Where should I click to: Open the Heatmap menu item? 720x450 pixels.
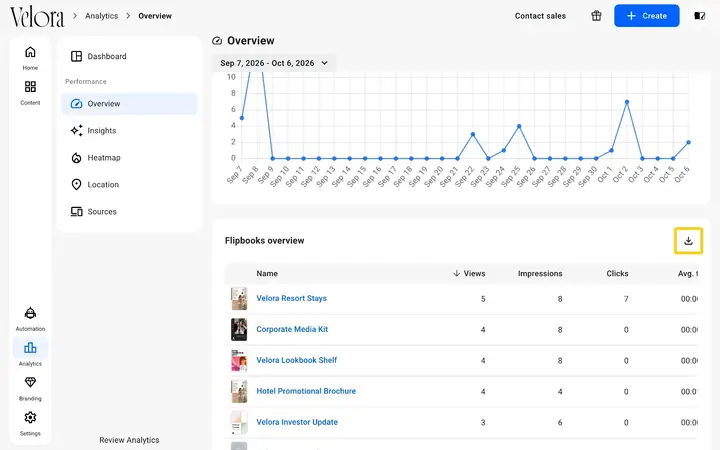(129, 158)
